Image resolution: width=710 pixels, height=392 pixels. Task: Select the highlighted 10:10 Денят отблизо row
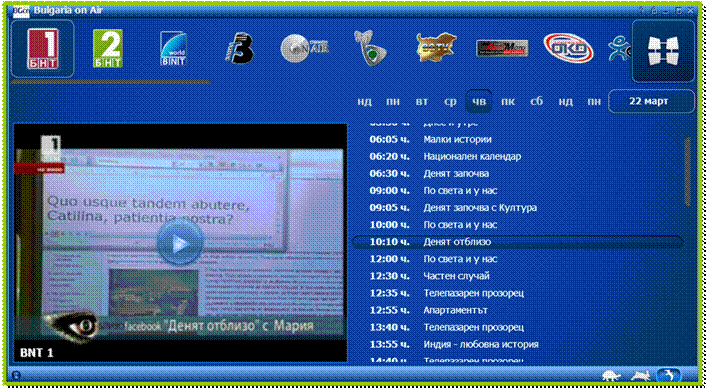[x=517, y=242]
